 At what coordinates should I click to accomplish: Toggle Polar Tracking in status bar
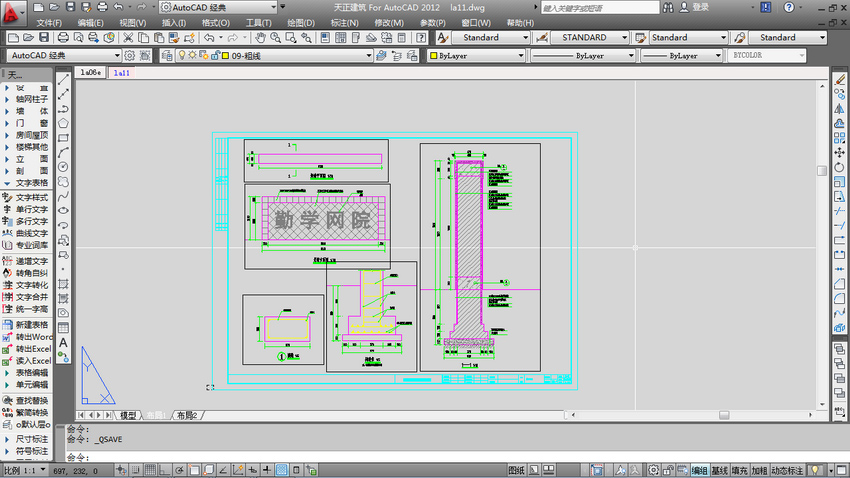pyautogui.click(x=179, y=470)
